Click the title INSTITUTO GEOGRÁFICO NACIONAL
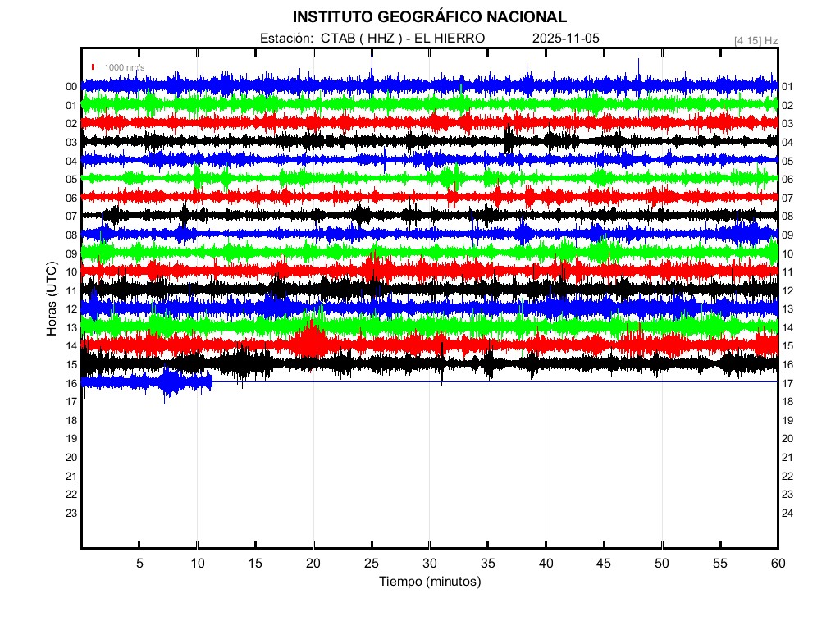Image resolution: width=840 pixels, height=630 pixels. click(x=429, y=17)
